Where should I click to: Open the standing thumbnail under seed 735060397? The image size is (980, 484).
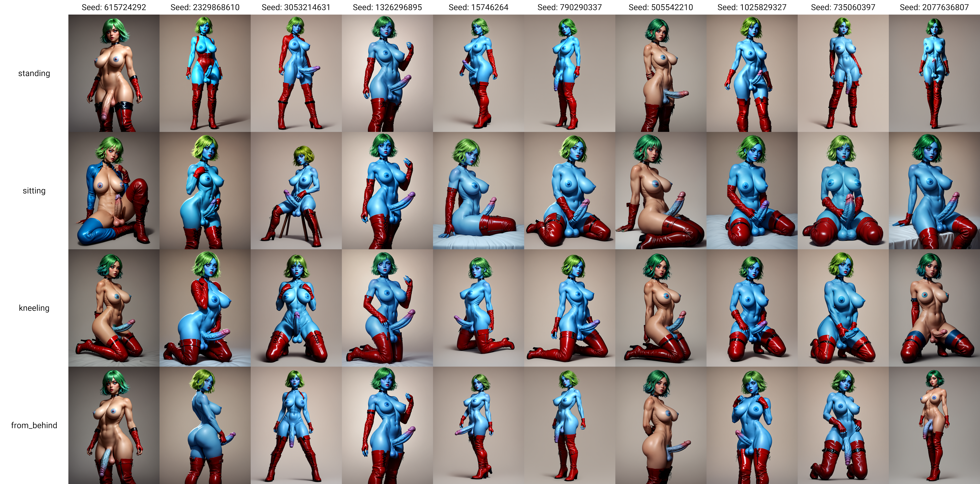click(x=843, y=73)
